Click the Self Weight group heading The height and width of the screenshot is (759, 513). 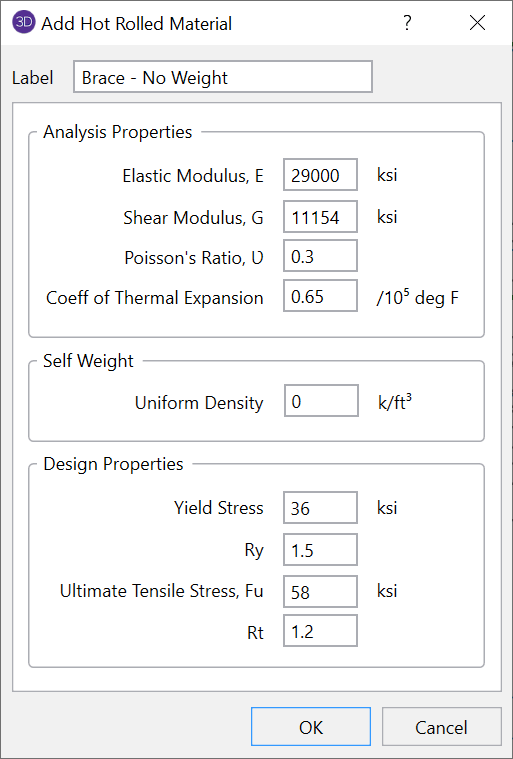(x=88, y=361)
